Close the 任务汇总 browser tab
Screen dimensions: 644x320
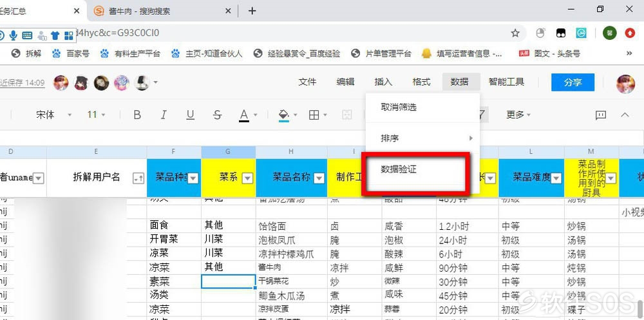pyautogui.click(x=77, y=11)
